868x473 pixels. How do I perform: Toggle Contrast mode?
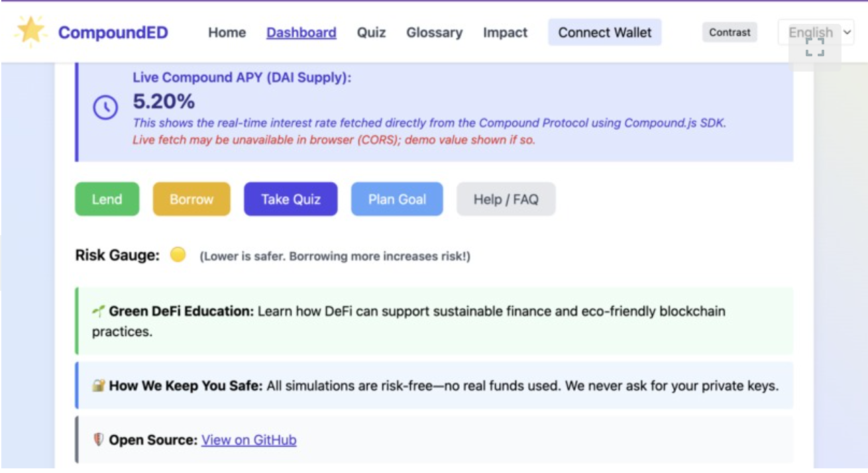(x=730, y=32)
